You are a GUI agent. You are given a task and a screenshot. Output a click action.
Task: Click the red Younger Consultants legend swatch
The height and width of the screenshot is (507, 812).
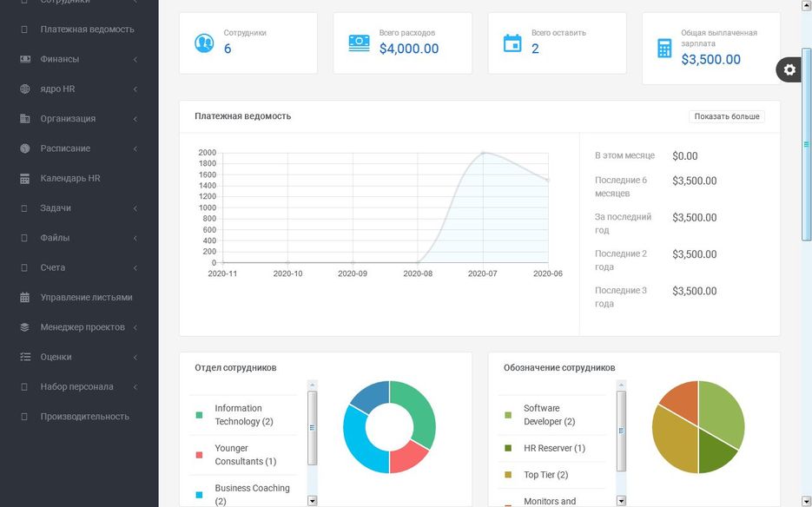[x=199, y=455]
